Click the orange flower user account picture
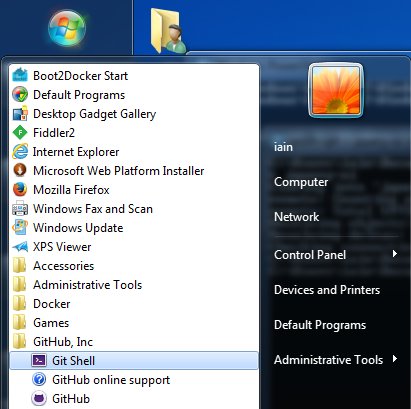 click(x=336, y=90)
